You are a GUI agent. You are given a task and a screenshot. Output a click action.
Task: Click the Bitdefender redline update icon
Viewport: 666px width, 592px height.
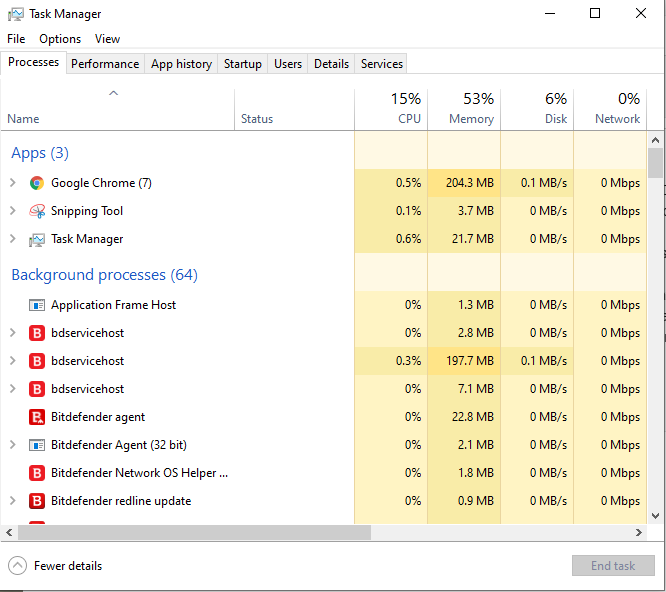click(37, 501)
